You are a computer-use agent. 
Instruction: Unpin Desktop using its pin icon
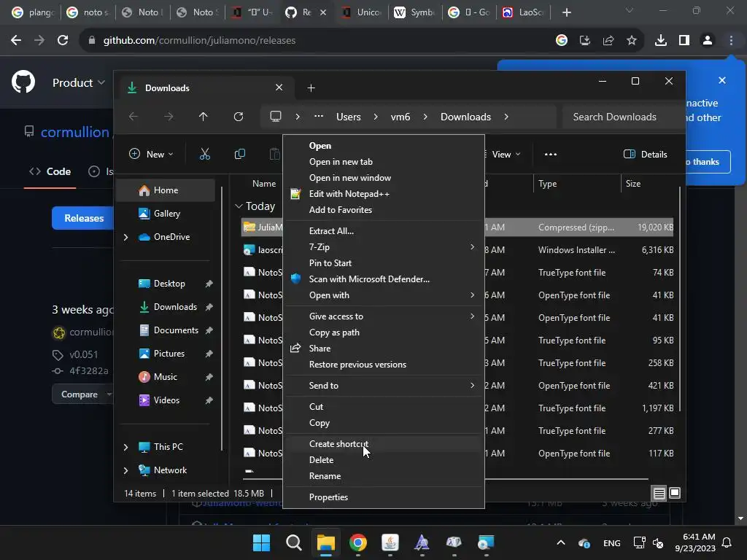[x=209, y=284]
